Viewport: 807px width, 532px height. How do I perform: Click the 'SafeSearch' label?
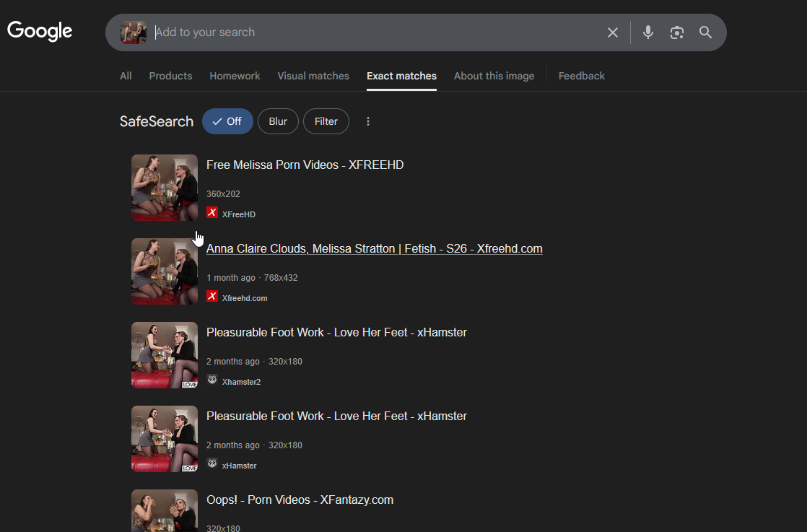[x=157, y=121]
